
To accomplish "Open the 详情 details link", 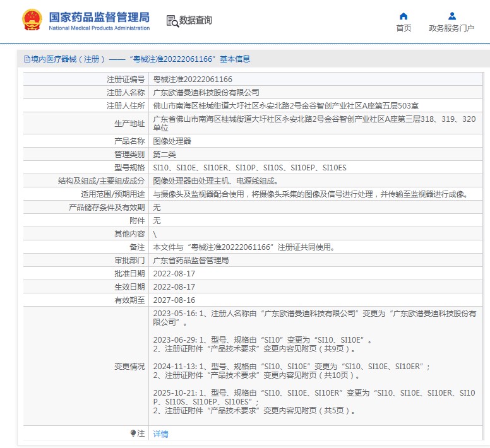I will [x=160, y=433].
